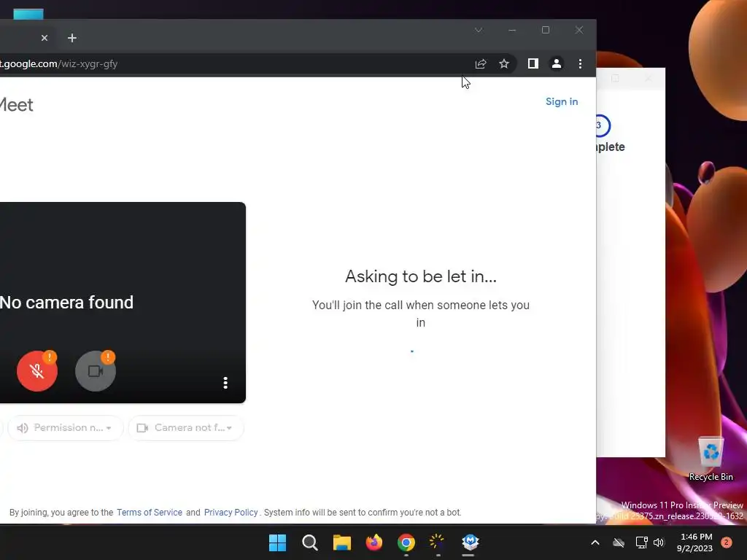Image resolution: width=747 pixels, height=560 pixels.
Task: Open the notification badge showing 2
Action: tap(726, 542)
